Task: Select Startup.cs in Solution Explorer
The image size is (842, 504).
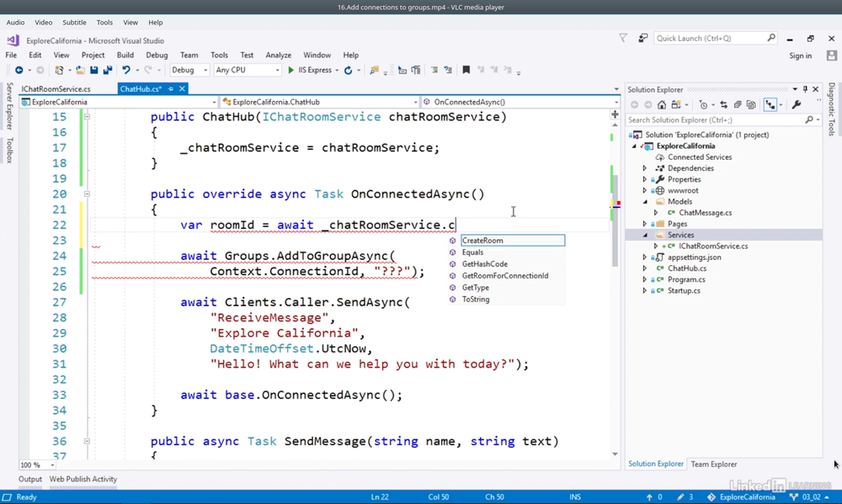Action: (684, 290)
